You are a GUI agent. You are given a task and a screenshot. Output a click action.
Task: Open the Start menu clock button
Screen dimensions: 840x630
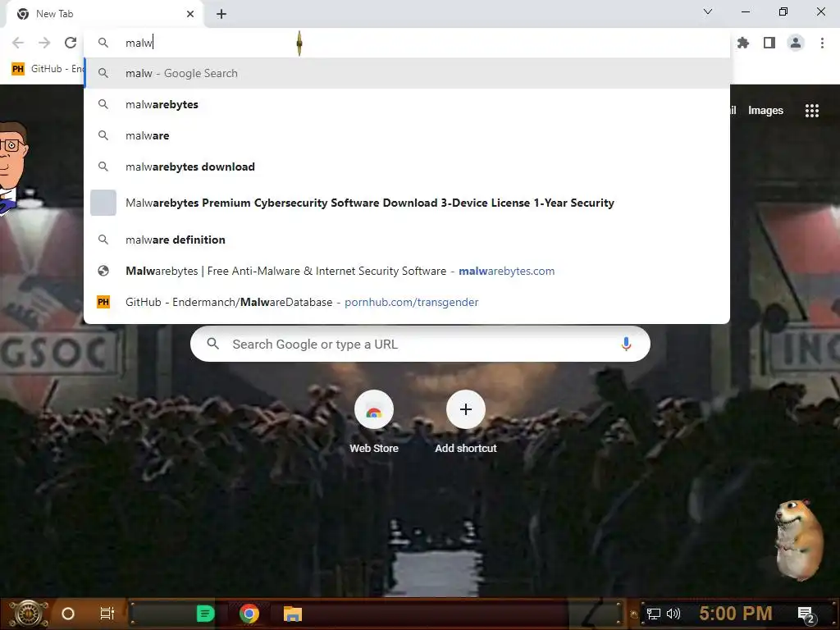(x=28, y=614)
